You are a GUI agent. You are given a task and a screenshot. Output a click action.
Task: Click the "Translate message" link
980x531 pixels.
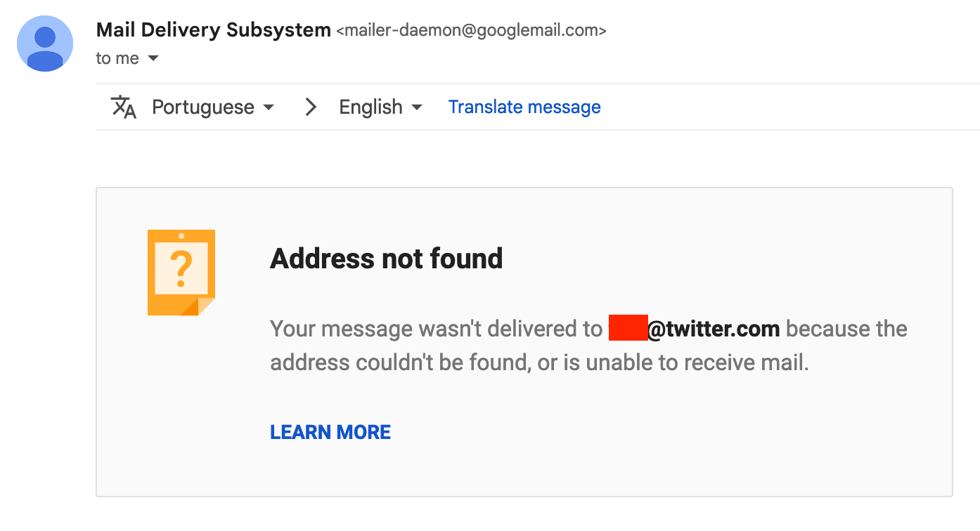524,107
